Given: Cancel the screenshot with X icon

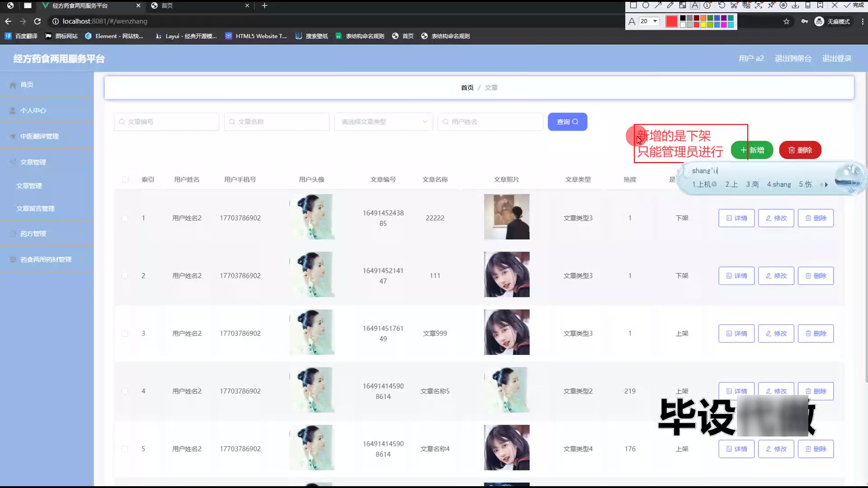Looking at the screenshot, I should click(835, 5).
